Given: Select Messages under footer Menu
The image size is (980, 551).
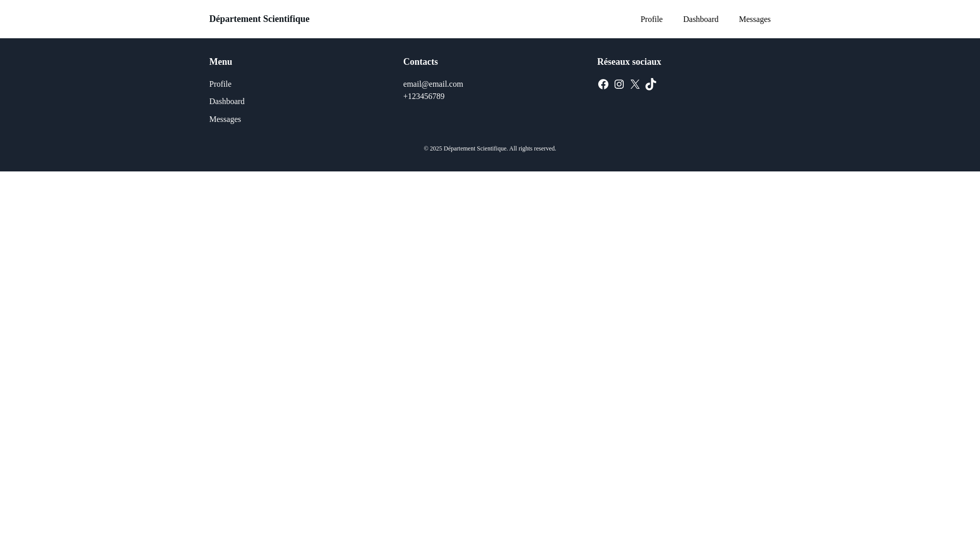Looking at the screenshot, I should click(225, 119).
